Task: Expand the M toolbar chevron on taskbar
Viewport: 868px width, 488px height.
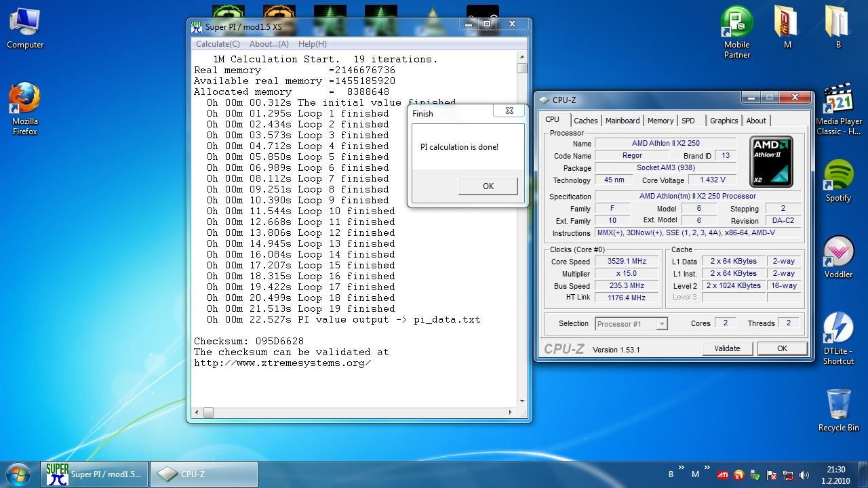Action: [x=706, y=468]
